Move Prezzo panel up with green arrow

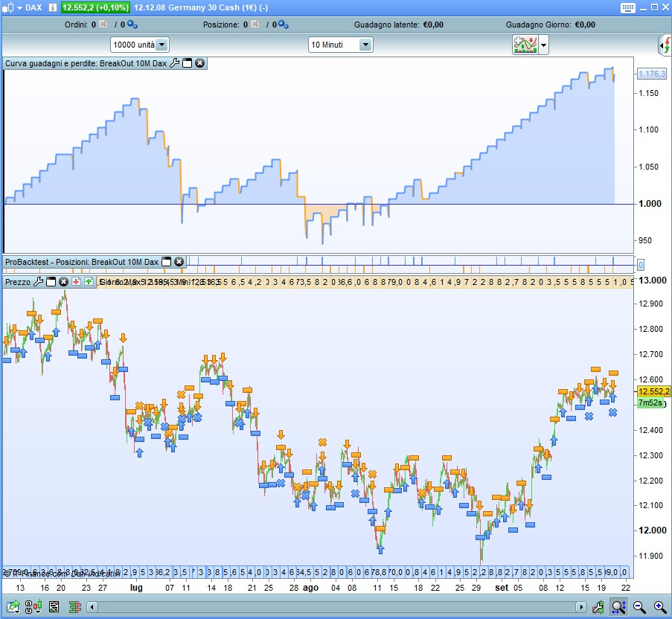click(x=89, y=282)
